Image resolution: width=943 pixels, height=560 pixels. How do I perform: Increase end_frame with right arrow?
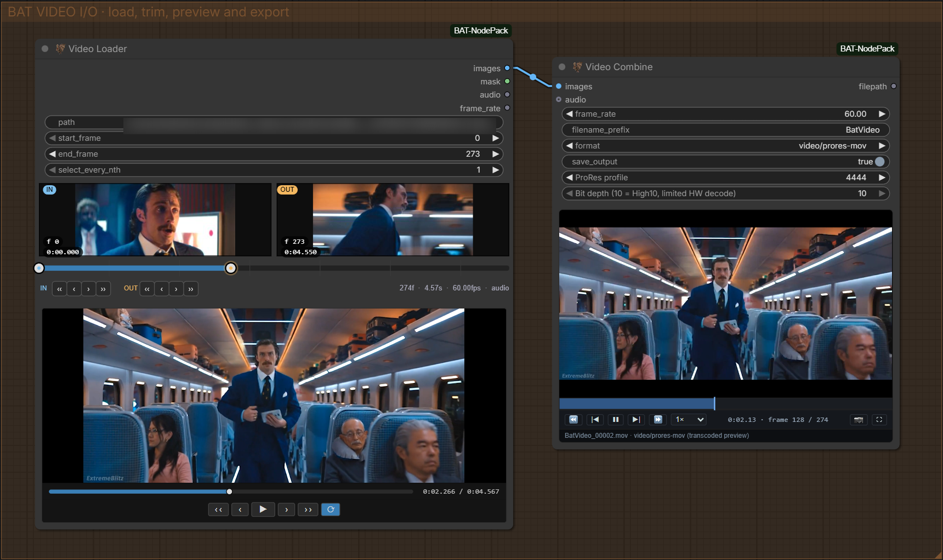(x=496, y=154)
